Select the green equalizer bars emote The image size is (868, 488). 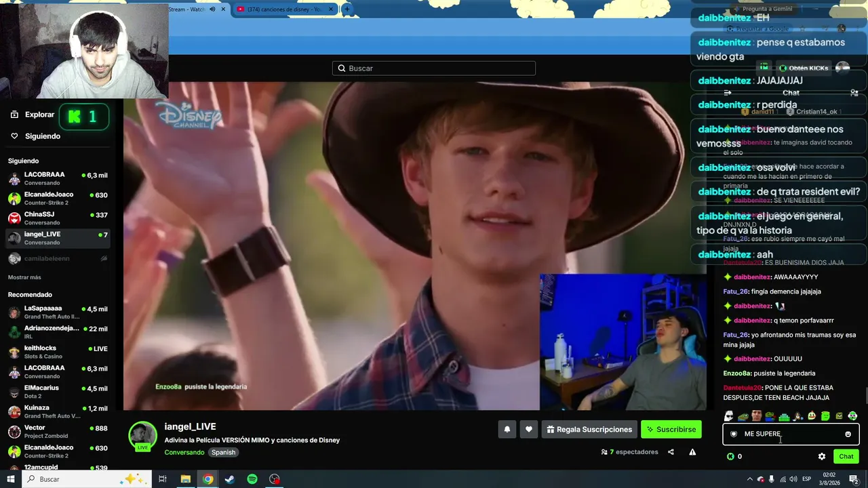[784, 416]
